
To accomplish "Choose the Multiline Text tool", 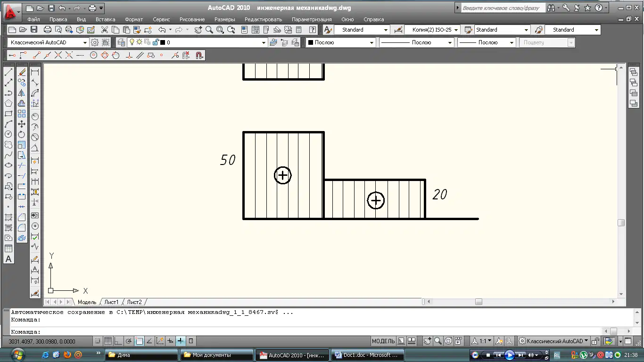I will coord(8,259).
